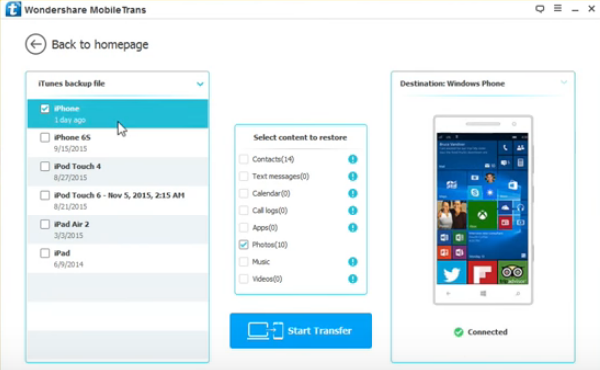Expand the iTunes backup file dropdown arrow
This screenshot has width=600, height=370.
(200, 84)
